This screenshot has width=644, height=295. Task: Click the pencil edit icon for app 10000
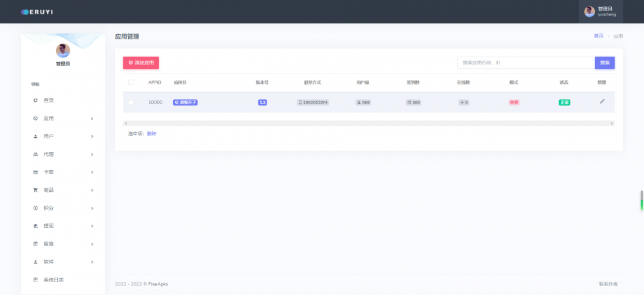[602, 101]
